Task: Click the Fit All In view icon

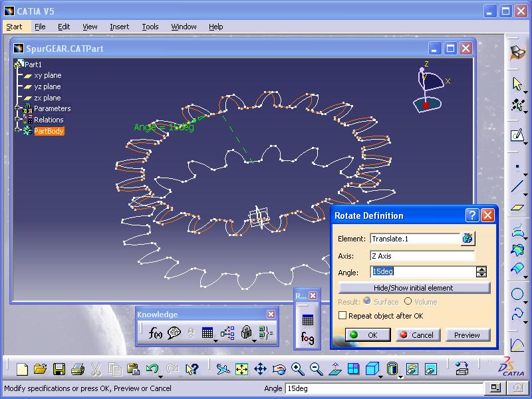Action: [x=241, y=368]
